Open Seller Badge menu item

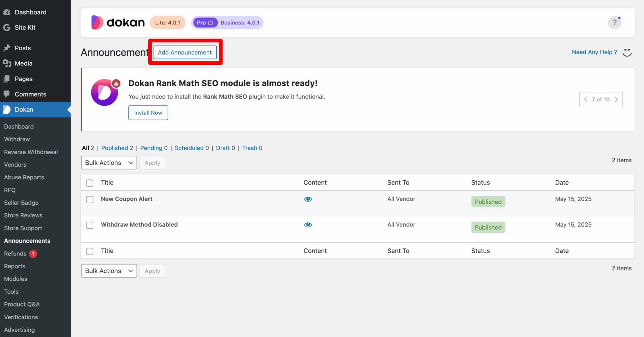tap(21, 203)
